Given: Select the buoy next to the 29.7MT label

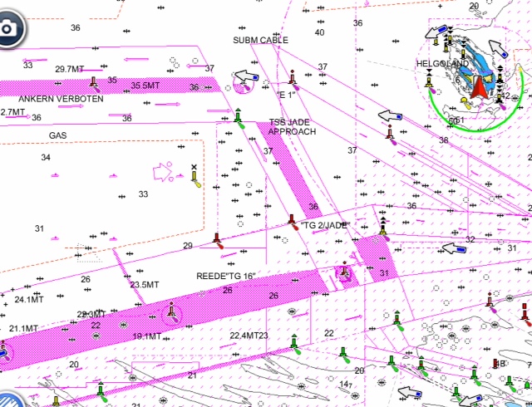Looking at the screenshot, I should (x=94, y=81).
